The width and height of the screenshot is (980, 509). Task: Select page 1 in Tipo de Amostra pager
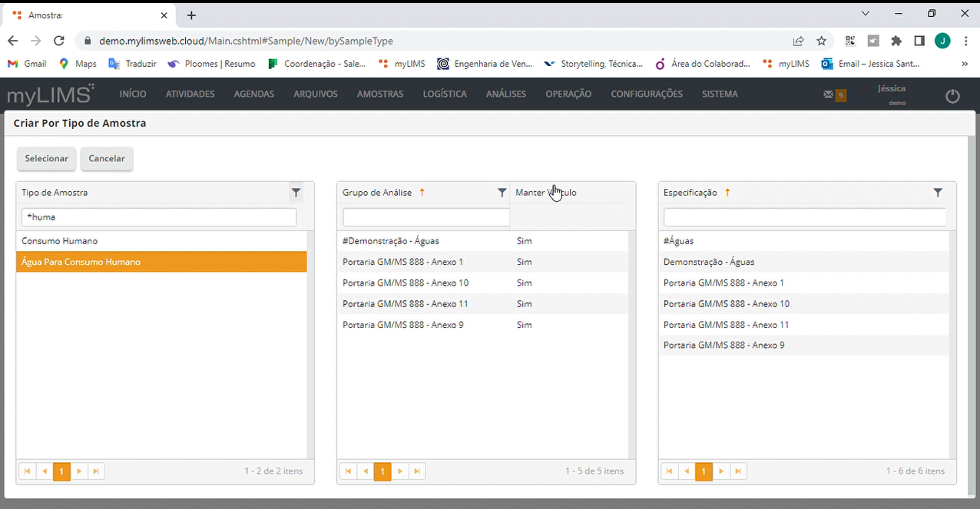tap(61, 471)
